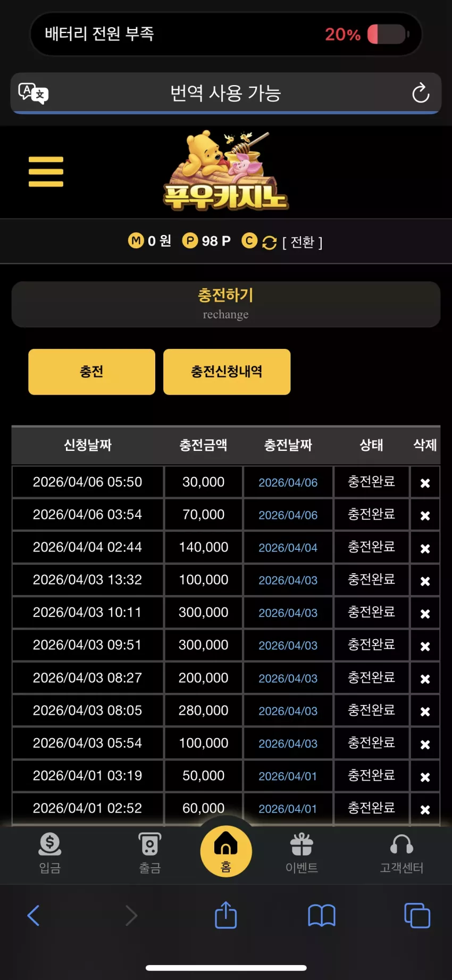Click the Pooh casino logo
Viewport: 452px width, 980px height.
pyautogui.click(x=226, y=171)
